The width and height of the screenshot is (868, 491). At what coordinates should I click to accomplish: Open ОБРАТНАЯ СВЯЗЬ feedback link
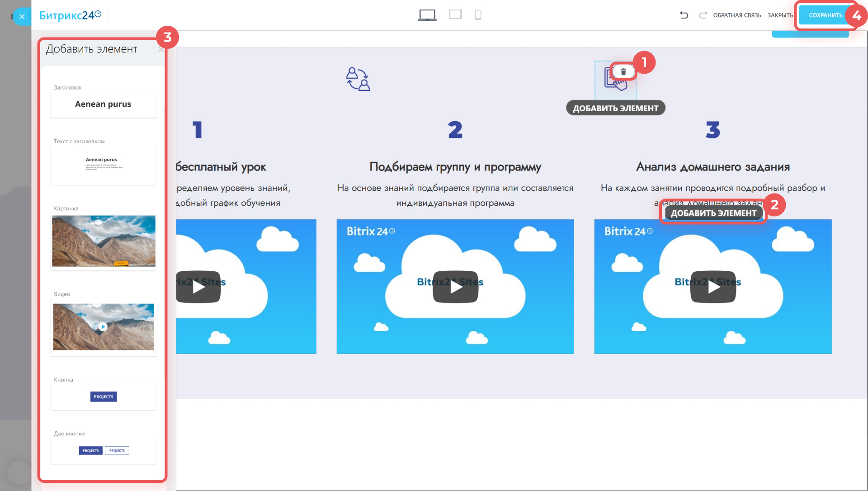(737, 15)
